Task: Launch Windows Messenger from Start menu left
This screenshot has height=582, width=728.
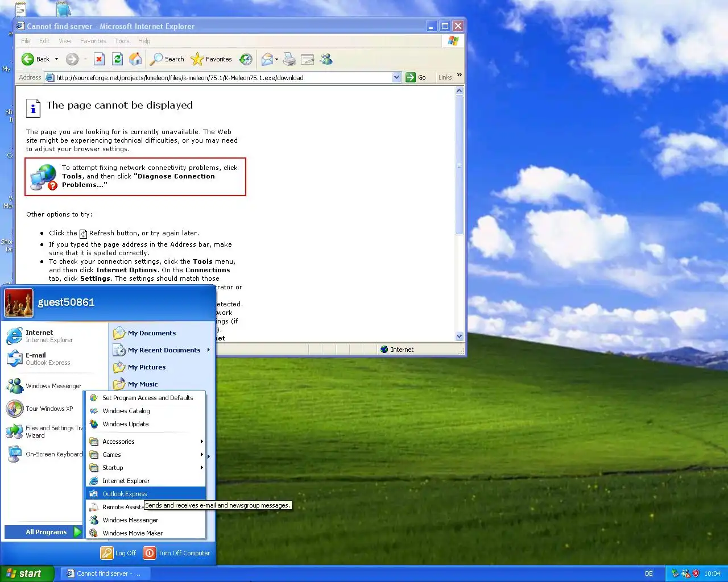Action: tap(44, 386)
